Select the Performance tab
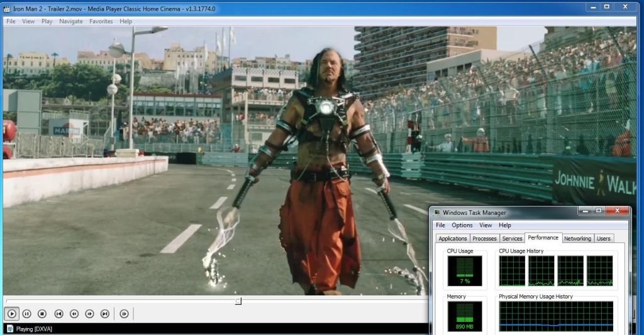 pyautogui.click(x=543, y=237)
